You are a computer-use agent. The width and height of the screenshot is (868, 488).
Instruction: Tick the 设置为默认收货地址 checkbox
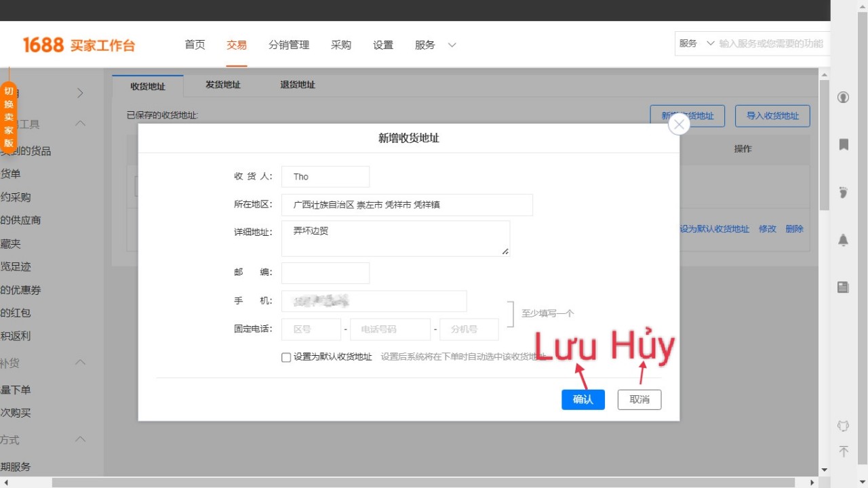coord(286,357)
